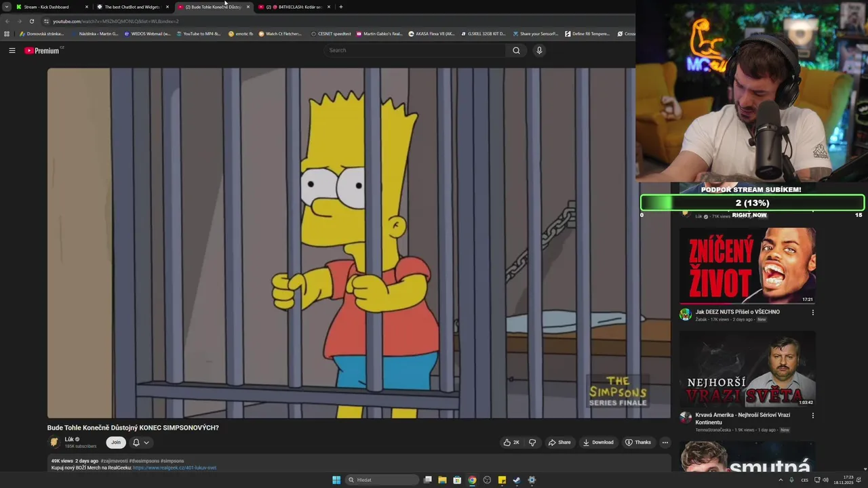This screenshot has height=488, width=868.
Task: Open the Lůk channel name link
Action: 69,439
